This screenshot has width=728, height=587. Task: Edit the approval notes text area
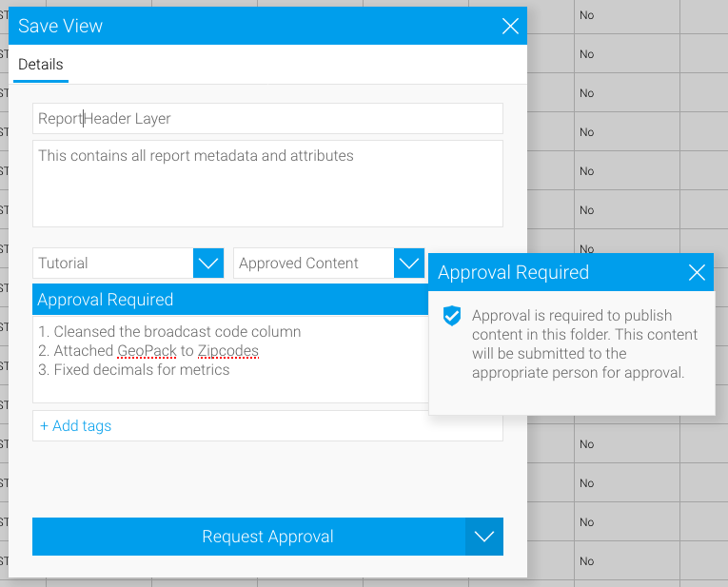pos(230,360)
